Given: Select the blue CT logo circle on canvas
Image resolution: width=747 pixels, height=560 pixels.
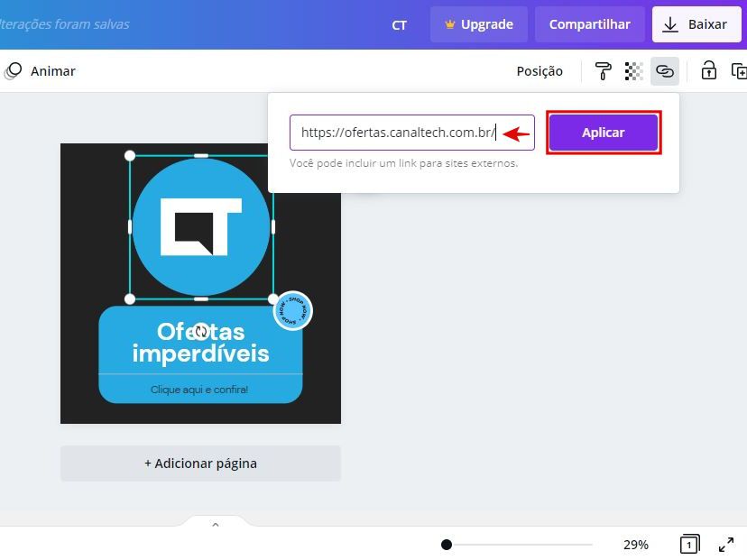Looking at the screenshot, I should pos(201,226).
